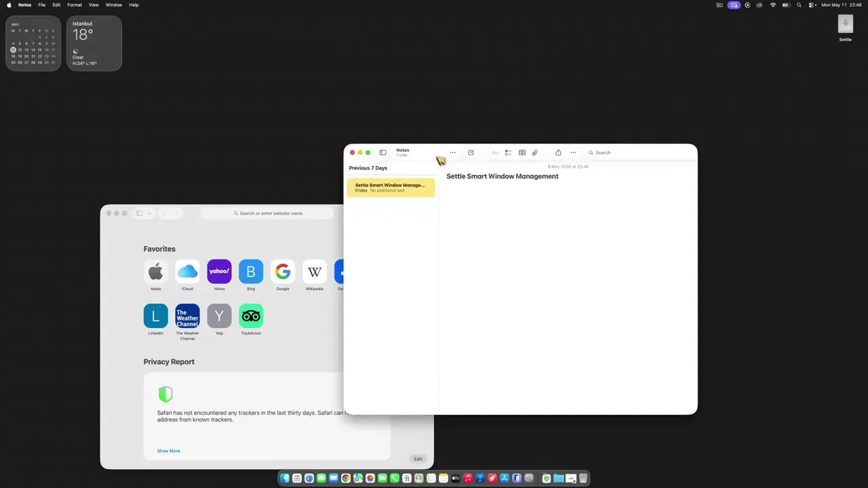The height and width of the screenshot is (488, 868).
Task: Open the Istanbul weather widget
Action: click(x=94, y=43)
